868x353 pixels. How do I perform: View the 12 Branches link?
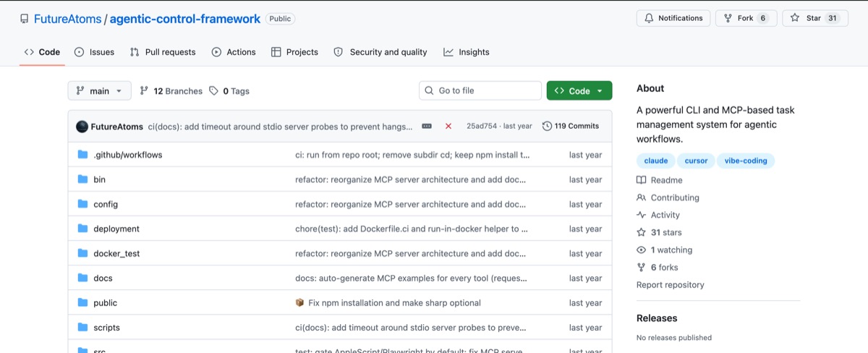coord(171,91)
